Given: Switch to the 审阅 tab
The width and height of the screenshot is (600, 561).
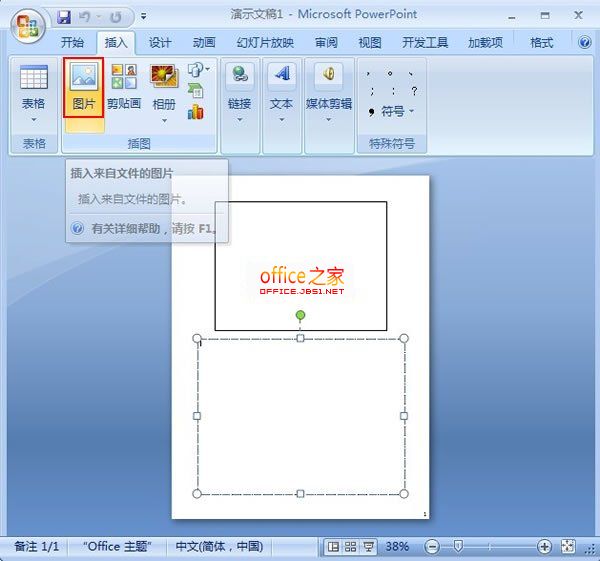Looking at the screenshot, I should coord(326,42).
